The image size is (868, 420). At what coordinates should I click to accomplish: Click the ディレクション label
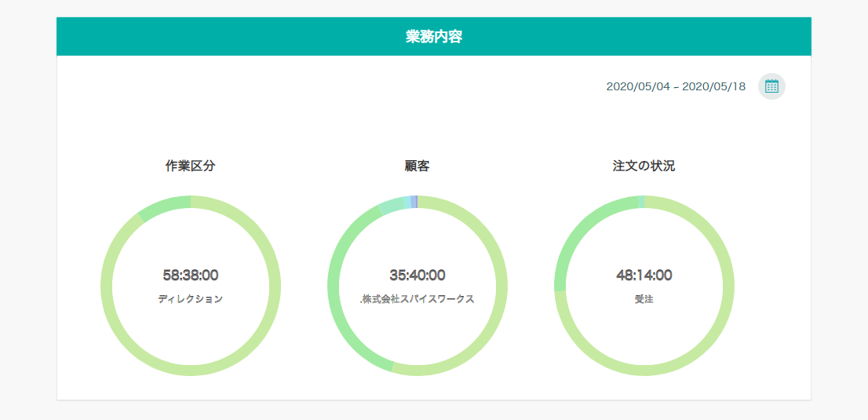point(191,298)
